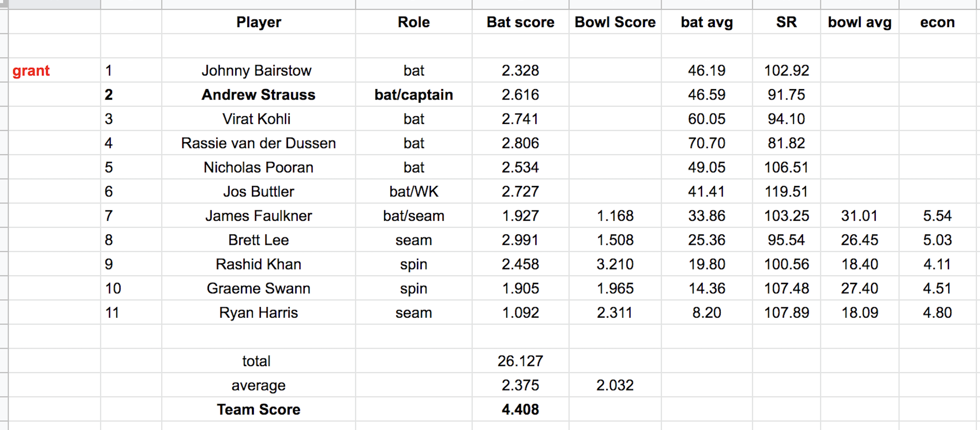Select Ryan Harris's bowl avg 18.09
The height and width of the screenshot is (430, 980).
point(859,313)
